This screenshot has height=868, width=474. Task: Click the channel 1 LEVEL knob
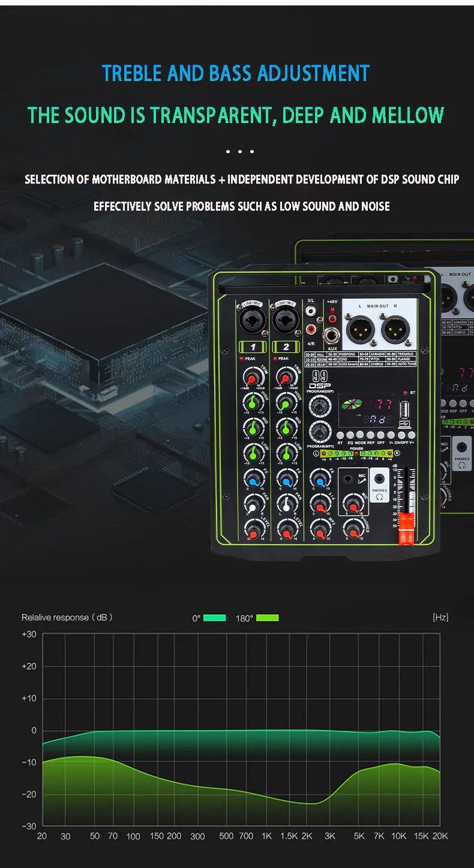[x=253, y=529]
